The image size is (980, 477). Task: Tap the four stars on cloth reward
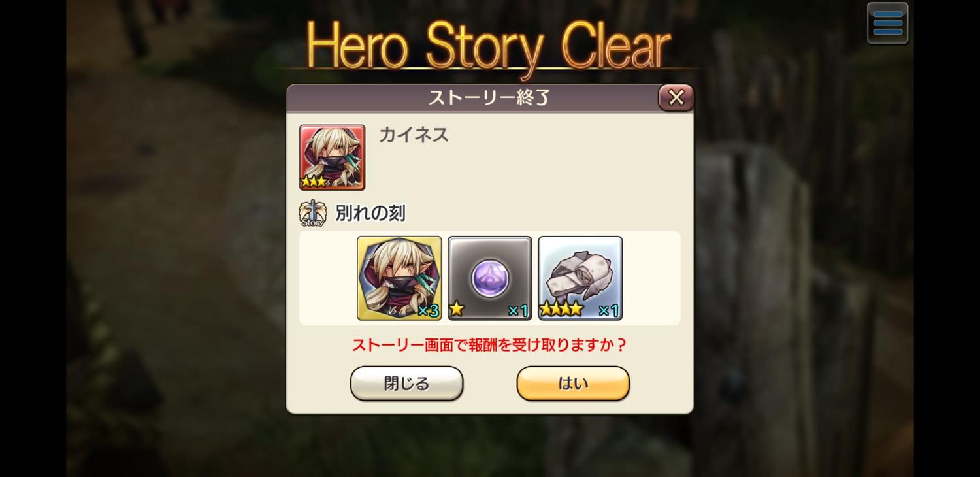(x=561, y=309)
